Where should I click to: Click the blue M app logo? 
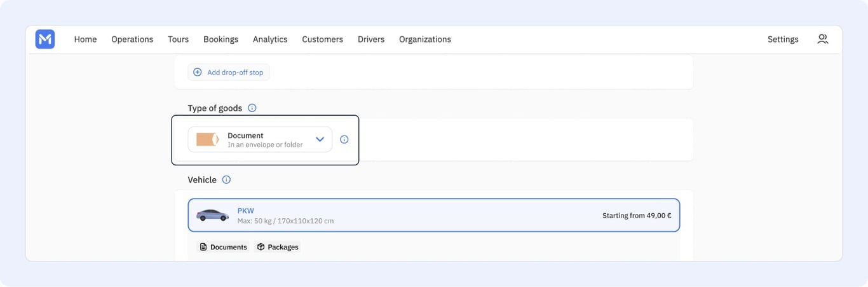coord(45,39)
